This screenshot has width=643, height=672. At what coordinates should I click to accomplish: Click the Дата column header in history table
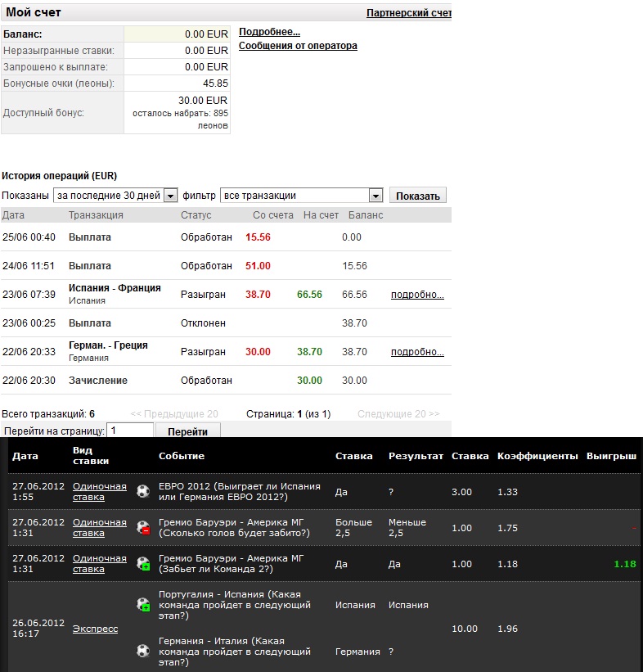[13, 215]
